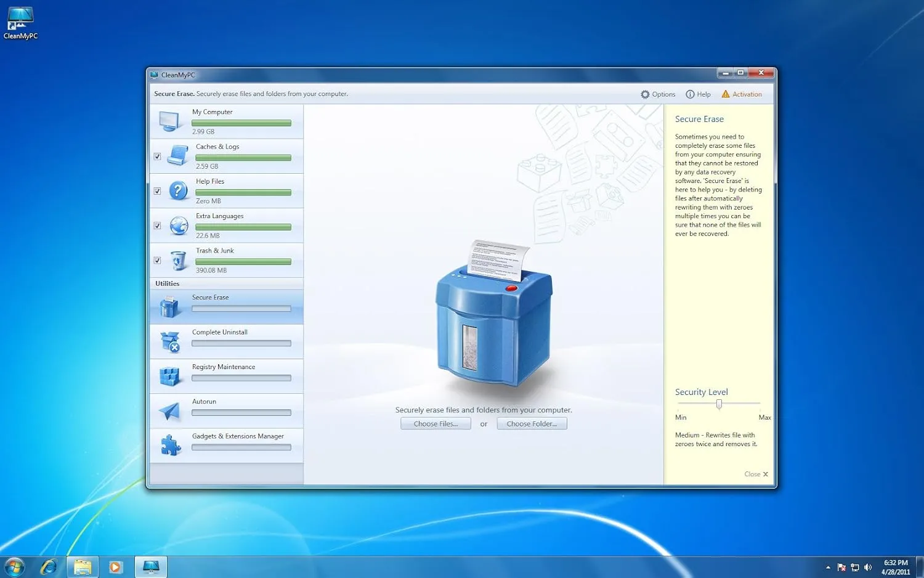Click the Choose Files button

(x=435, y=423)
